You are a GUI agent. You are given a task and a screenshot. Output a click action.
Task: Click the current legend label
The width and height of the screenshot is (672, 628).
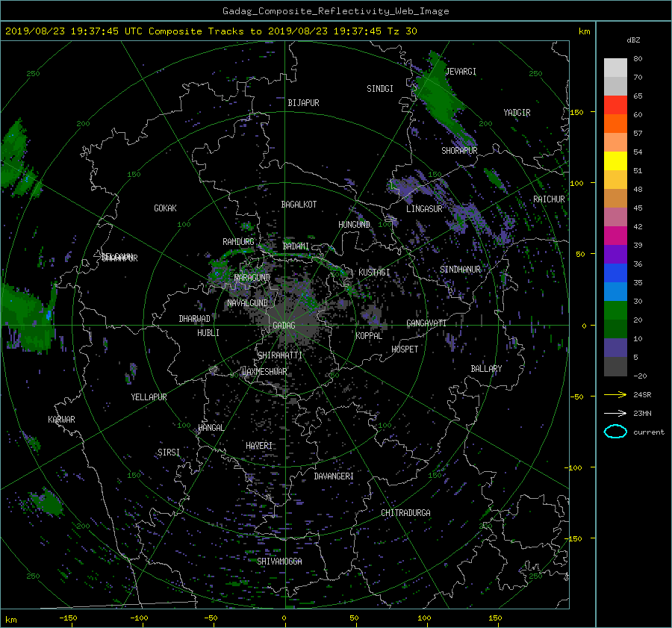[649, 432]
